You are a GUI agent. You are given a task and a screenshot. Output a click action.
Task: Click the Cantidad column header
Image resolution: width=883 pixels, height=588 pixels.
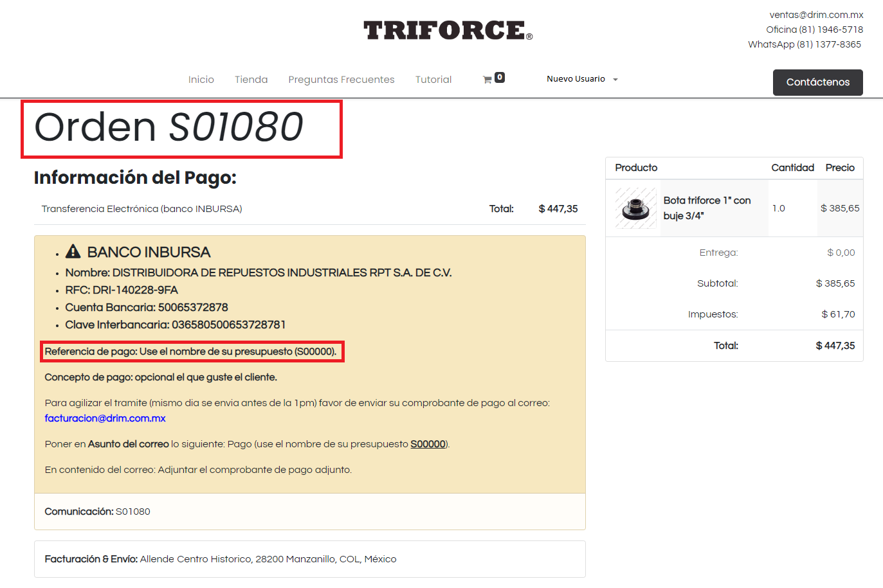click(x=792, y=168)
